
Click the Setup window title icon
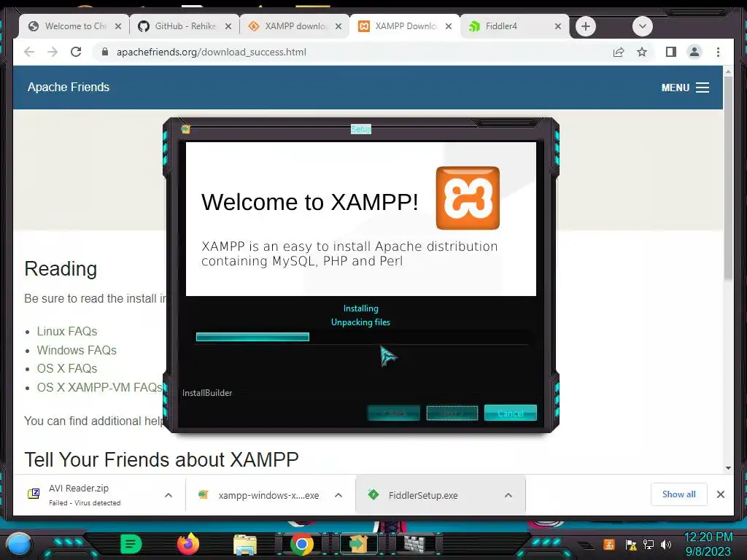(x=186, y=129)
